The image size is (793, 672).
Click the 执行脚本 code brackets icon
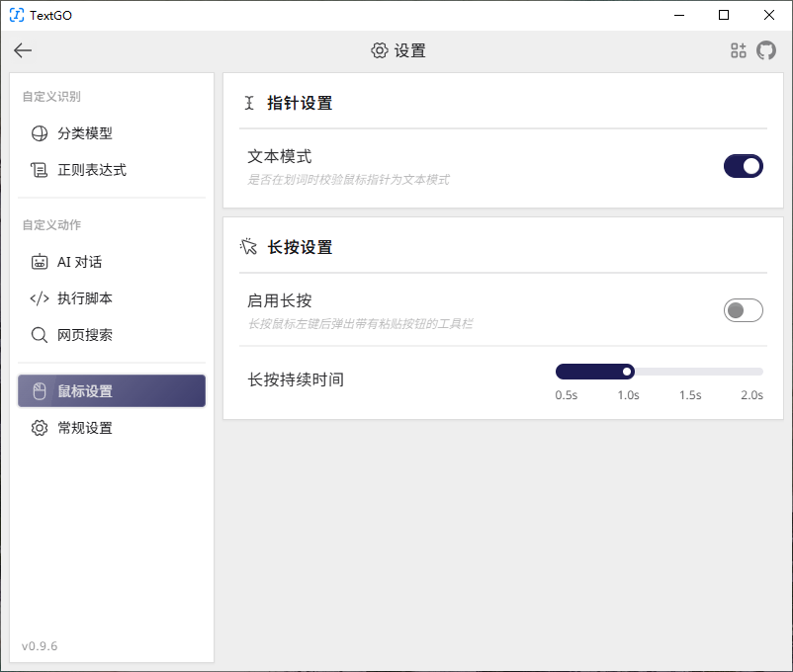click(40, 298)
